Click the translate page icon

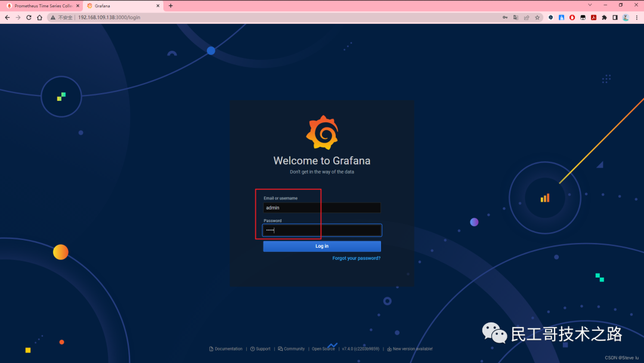tap(515, 17)
